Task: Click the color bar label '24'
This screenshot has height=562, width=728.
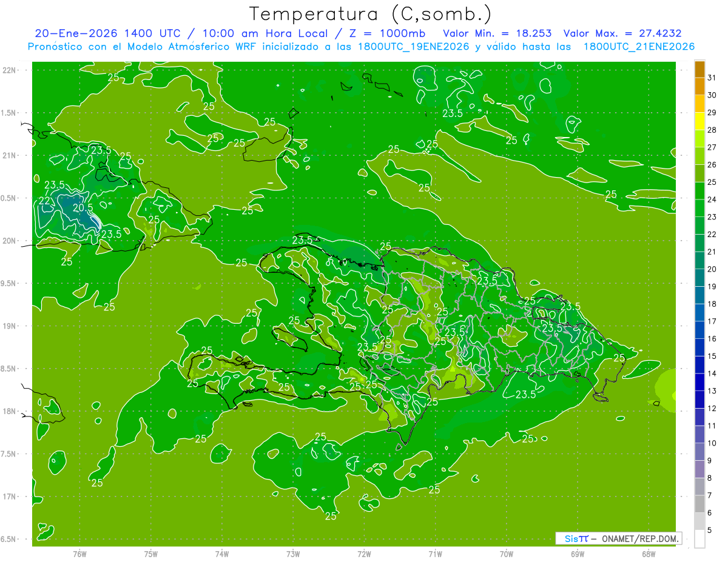Action: pyautogui.click(x=712, y=200)
